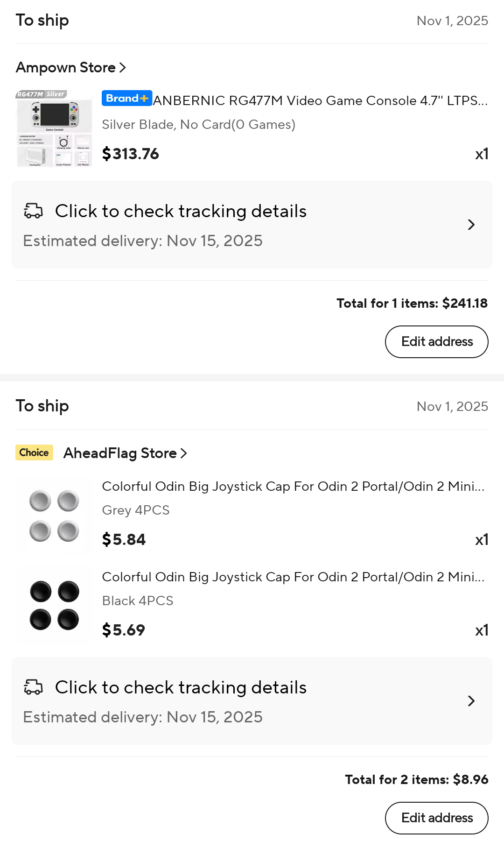The image size is (504, 848).
Task: Open the Grey joystick caps thumbnail
Action: pos(54,515)
